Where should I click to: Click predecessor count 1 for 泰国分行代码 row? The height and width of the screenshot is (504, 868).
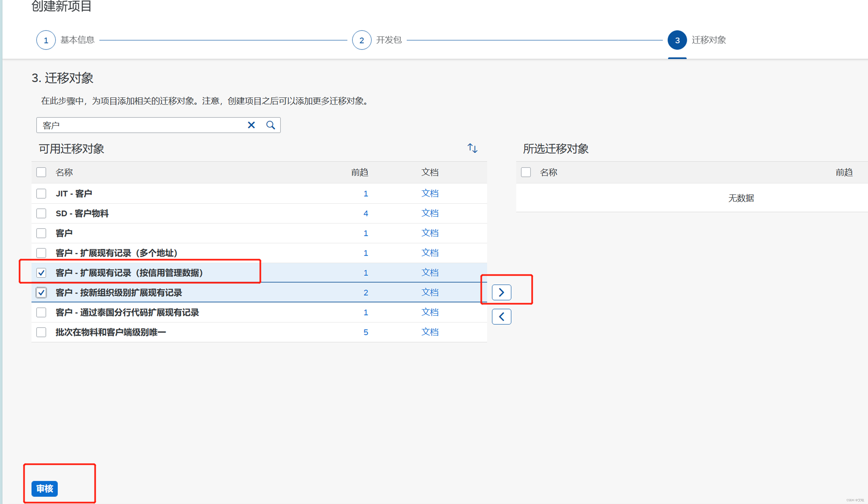366,312
